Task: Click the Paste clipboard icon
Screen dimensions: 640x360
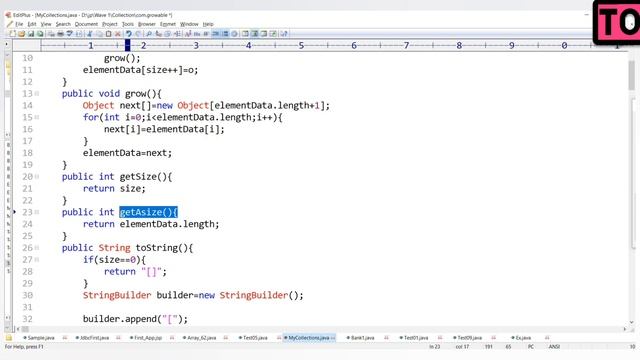Action: tap(109, 34)
